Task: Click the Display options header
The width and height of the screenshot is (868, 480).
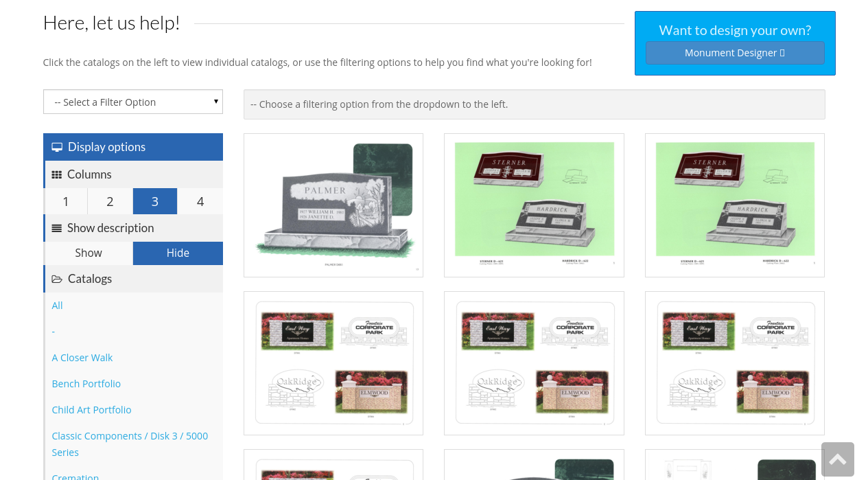Action: [x=133, y=147]
